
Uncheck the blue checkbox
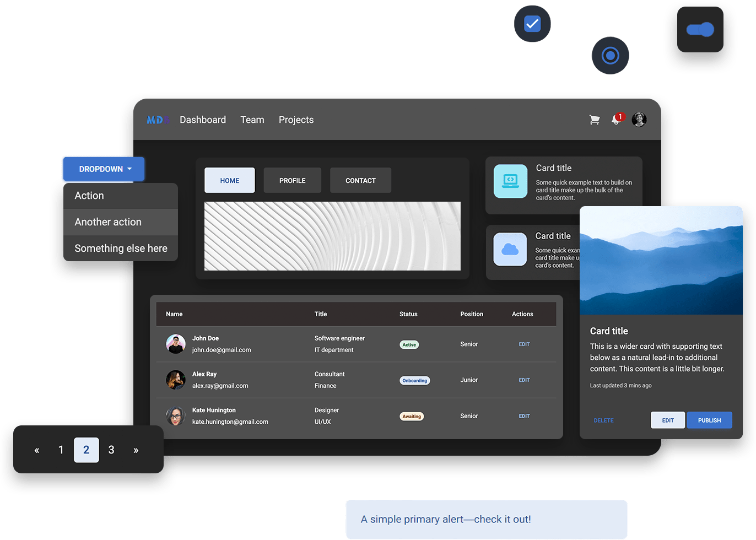pos(532,24)
